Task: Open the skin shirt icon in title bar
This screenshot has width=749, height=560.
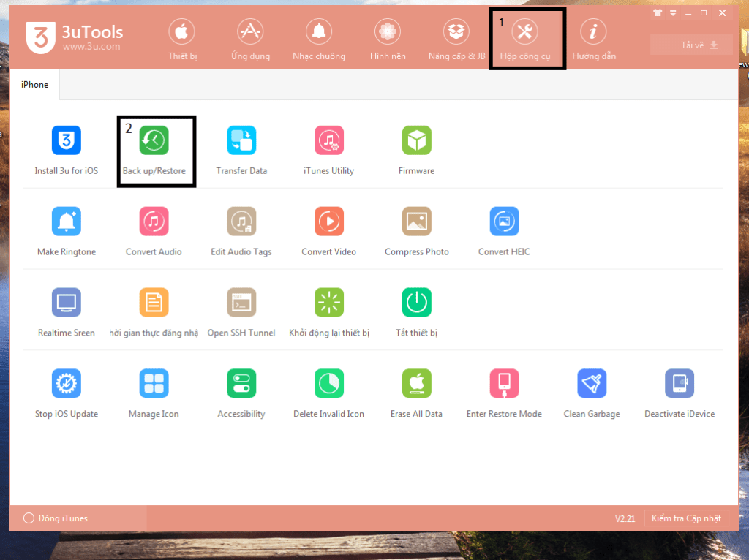Action: click(658, 13)
